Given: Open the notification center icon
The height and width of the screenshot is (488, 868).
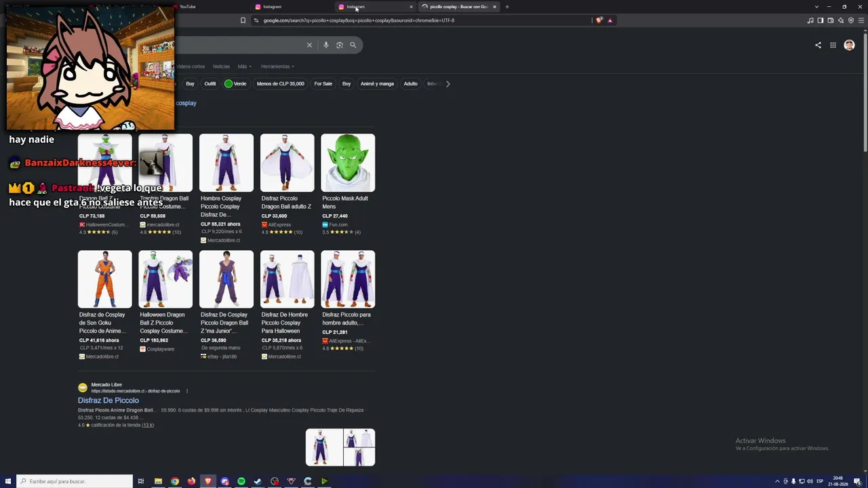Looking at the screenshot, I should point(857,481).
